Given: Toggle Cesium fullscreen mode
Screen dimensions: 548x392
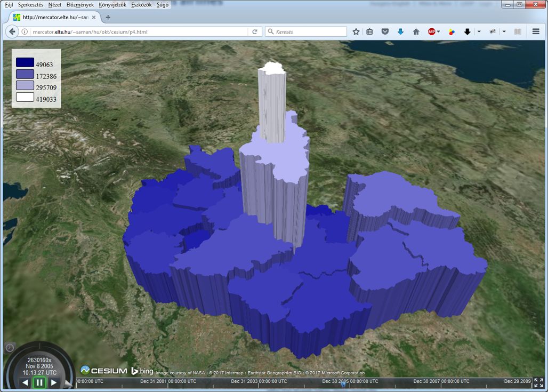Looking at the screenshot, I should coord(538,382).
